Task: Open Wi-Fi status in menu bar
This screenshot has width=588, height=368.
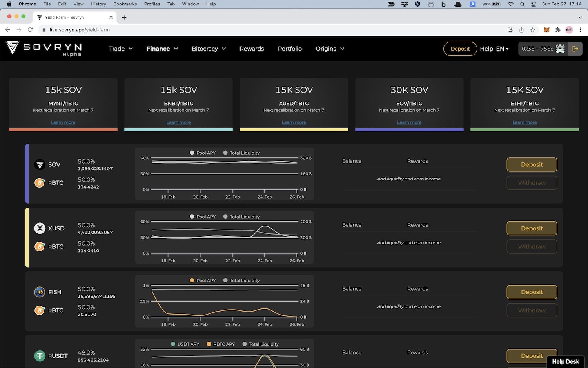Action: pyautogui.click(x=510, y=4)
